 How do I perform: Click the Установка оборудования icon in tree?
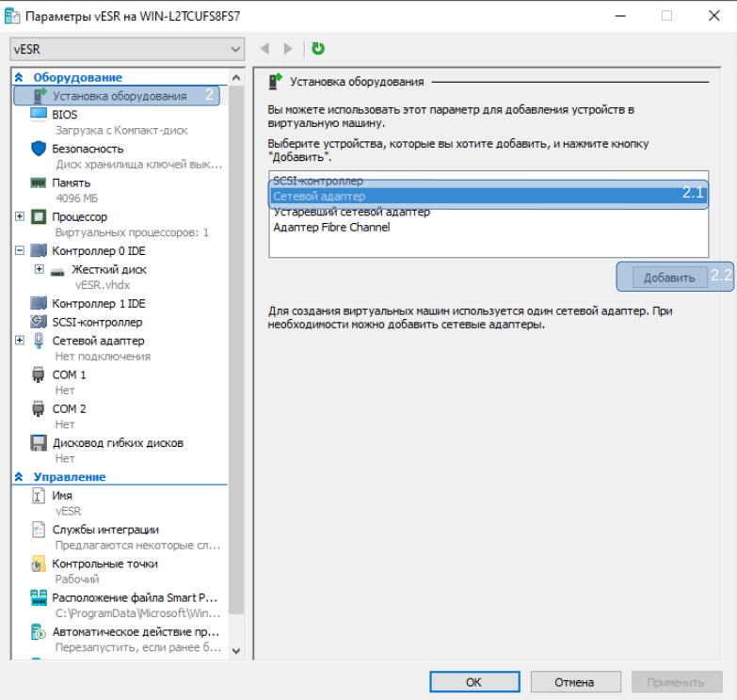[x=40, y=96]
